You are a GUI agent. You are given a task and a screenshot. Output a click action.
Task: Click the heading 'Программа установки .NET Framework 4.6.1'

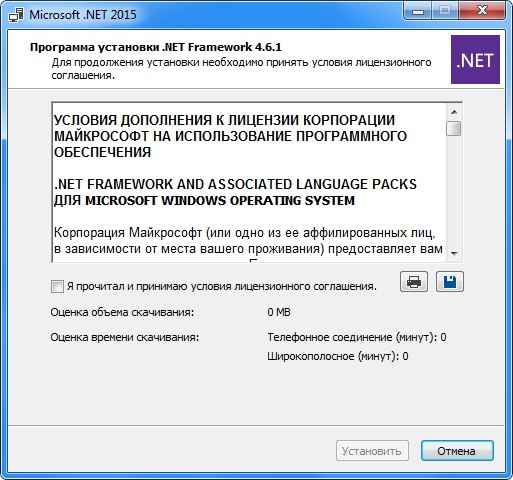tap(156, 47)
